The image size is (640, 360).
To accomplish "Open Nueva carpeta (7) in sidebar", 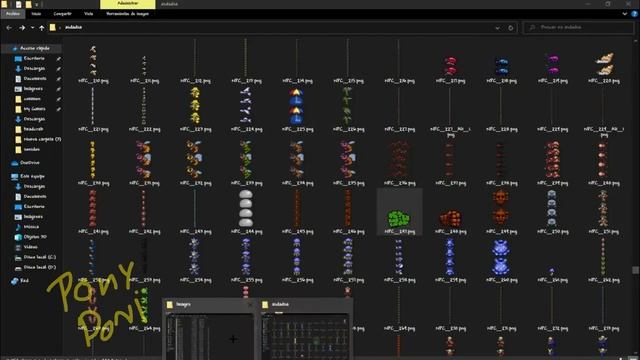I will [42, 139].
